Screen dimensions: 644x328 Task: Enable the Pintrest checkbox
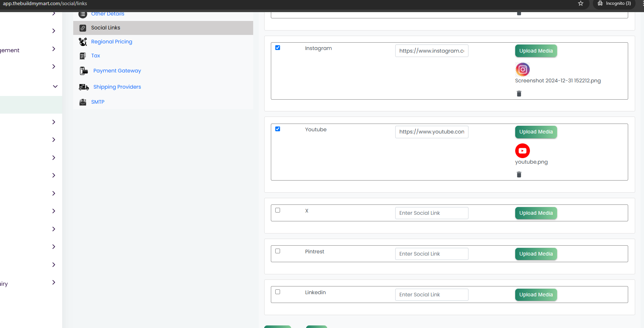point(278,251)
